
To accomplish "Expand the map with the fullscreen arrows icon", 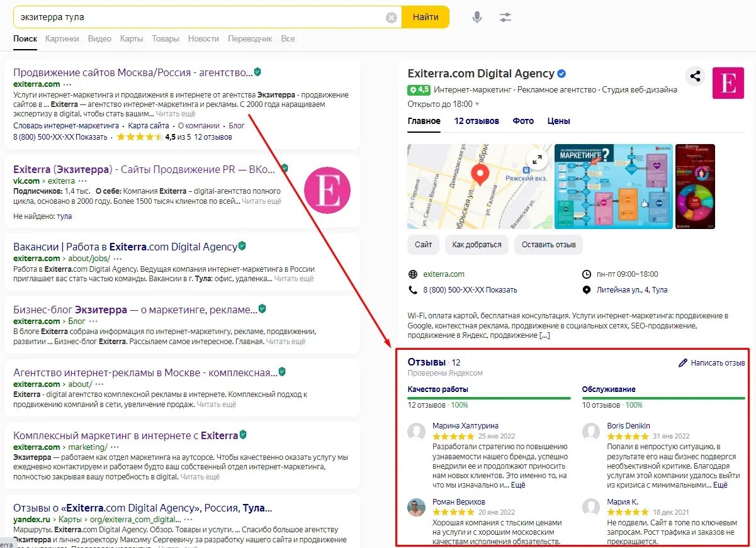I will pyautogui.click(x=537, y=159).
